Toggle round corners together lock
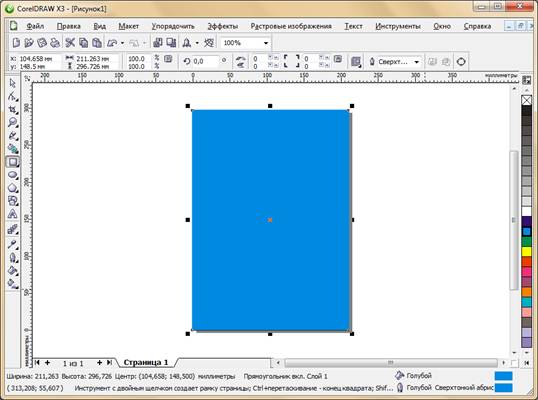 [338, 59]
